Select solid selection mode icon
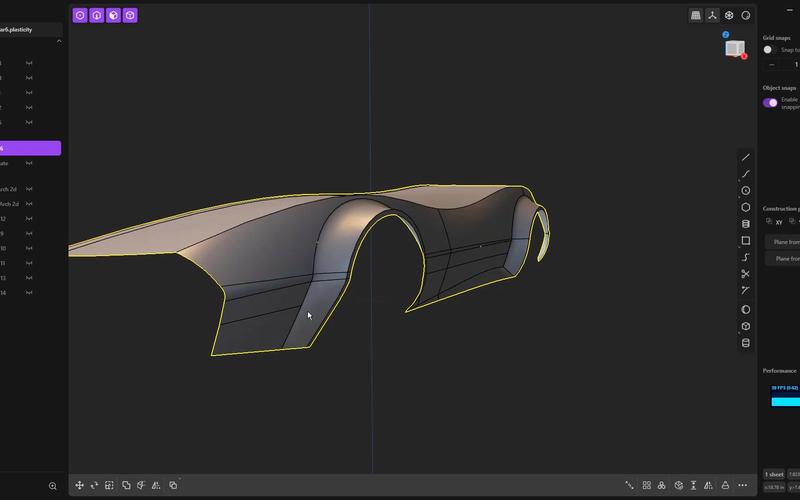 point(130,15)
